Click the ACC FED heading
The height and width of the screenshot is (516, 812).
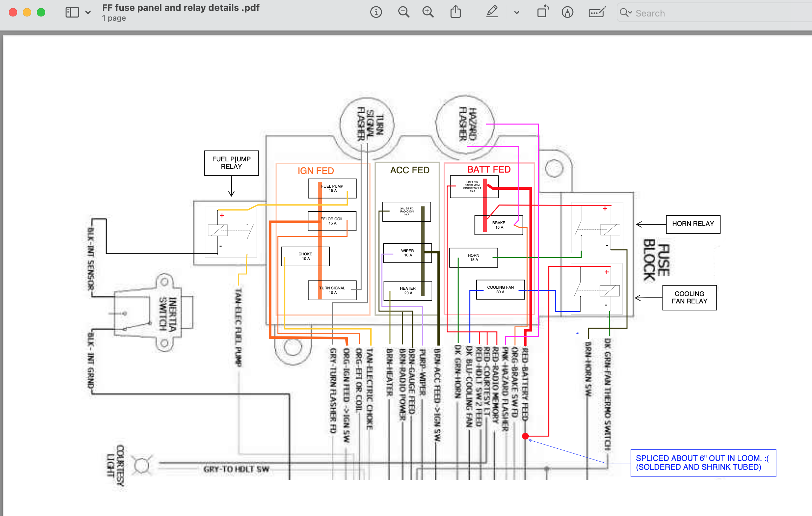pos(410,170)
